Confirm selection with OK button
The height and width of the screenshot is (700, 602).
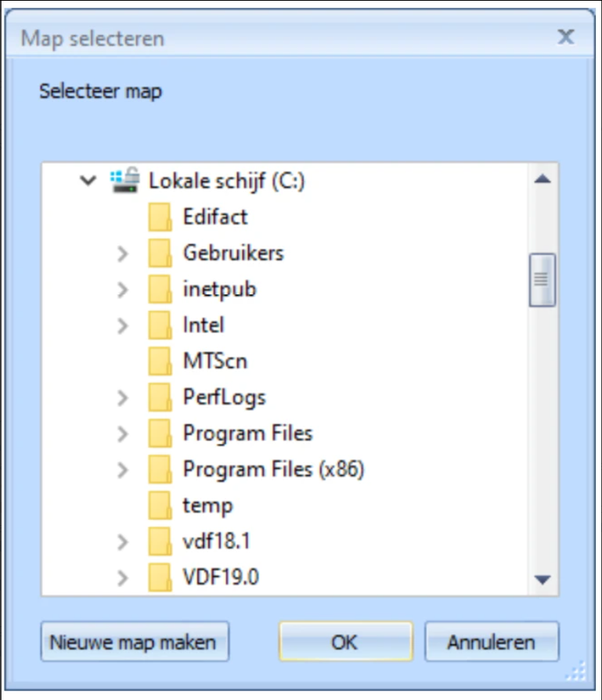coord(345,643)
